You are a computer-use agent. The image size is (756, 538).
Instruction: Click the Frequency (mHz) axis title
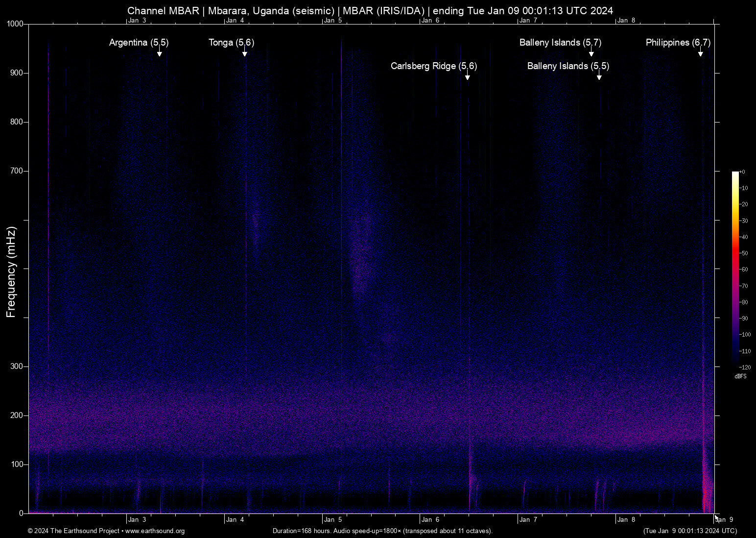(11, 272)
